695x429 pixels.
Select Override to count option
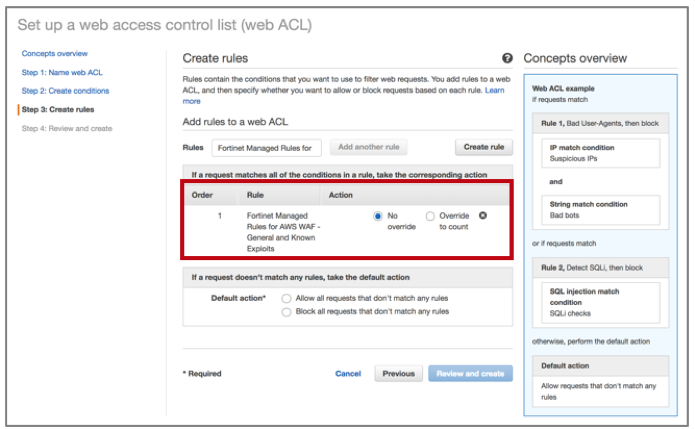pos(430,215)
